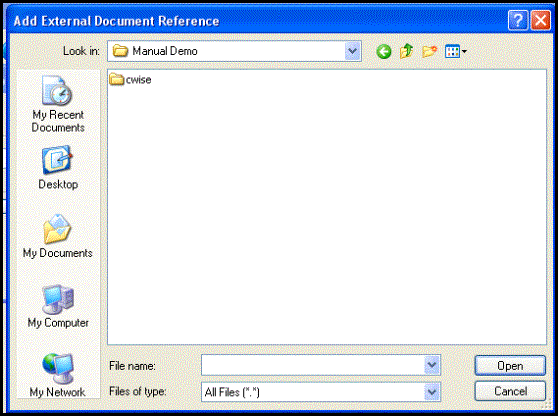Open the Files of type dropdown

432,392
